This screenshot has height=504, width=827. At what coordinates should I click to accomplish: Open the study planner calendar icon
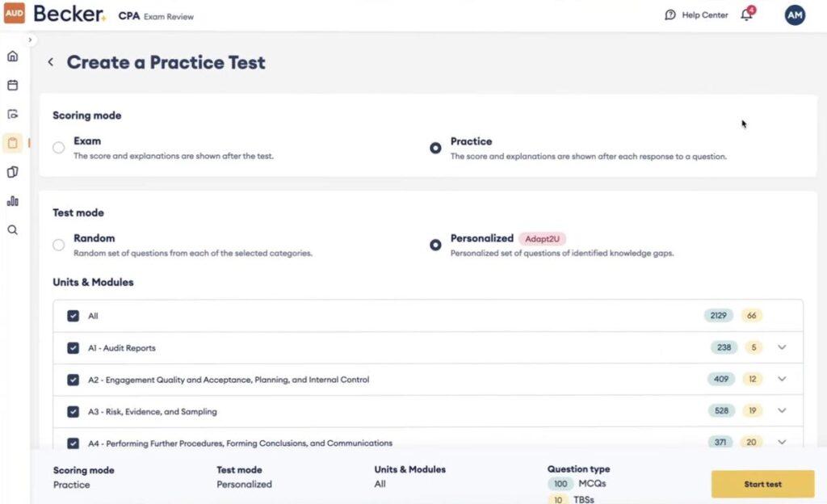pos(12,85)
